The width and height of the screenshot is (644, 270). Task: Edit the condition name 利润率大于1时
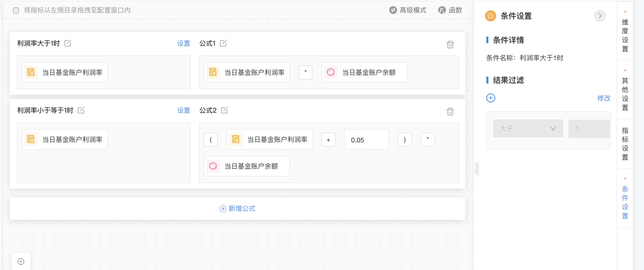(x=68, y=43)
